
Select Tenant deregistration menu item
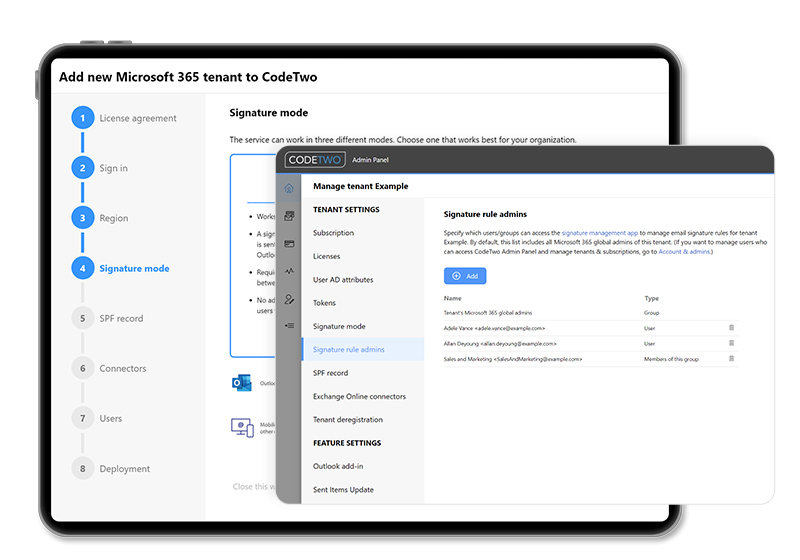347,420
